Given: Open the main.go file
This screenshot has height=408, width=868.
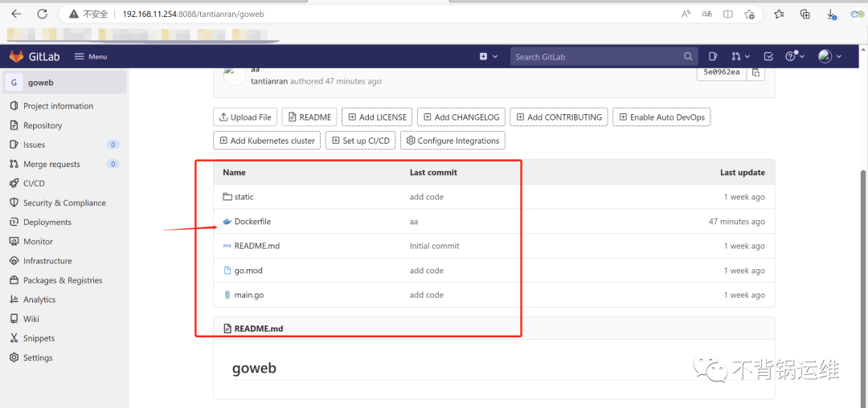Looking at the screenshot, I should [x=248, y=295].
